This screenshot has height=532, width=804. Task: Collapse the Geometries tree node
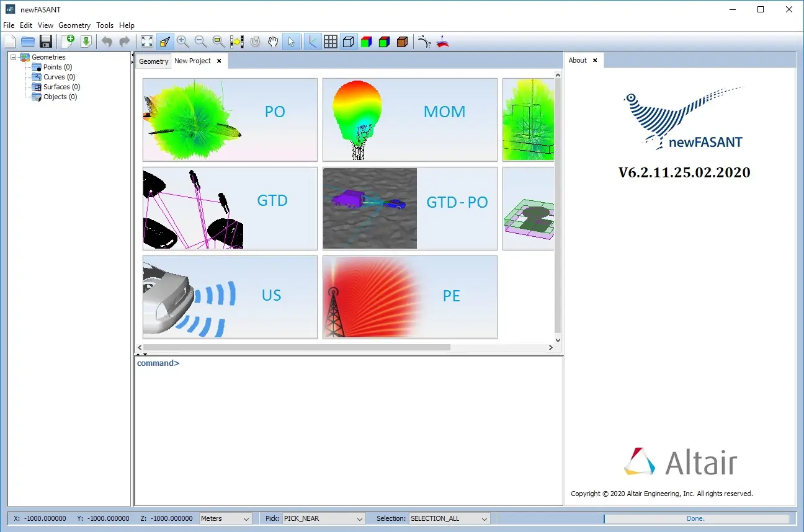[14, 57]
